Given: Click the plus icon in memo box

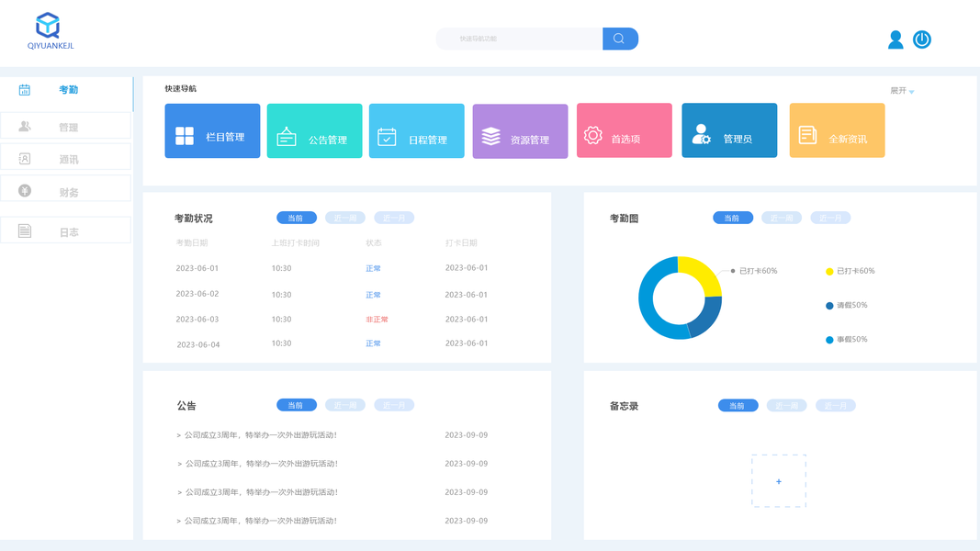Looking at the screenshot, I should 779,481.
